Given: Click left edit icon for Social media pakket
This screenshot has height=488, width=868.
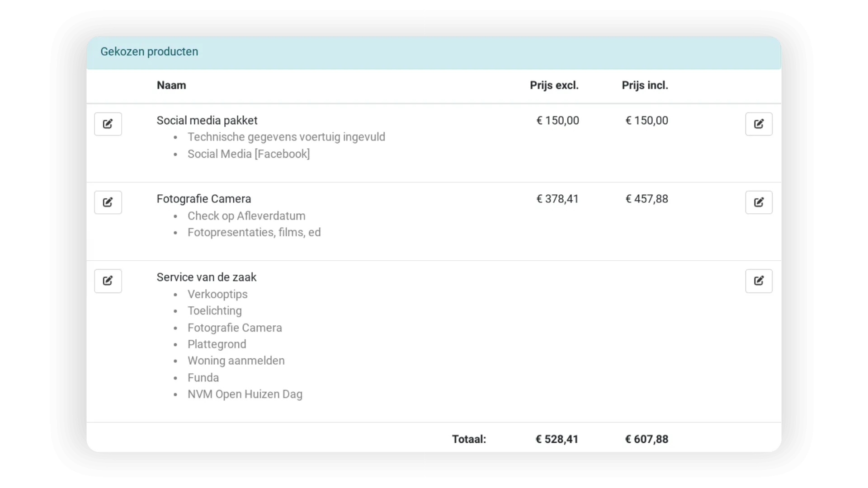Looking at the screenshot, I should pos(108,124).
